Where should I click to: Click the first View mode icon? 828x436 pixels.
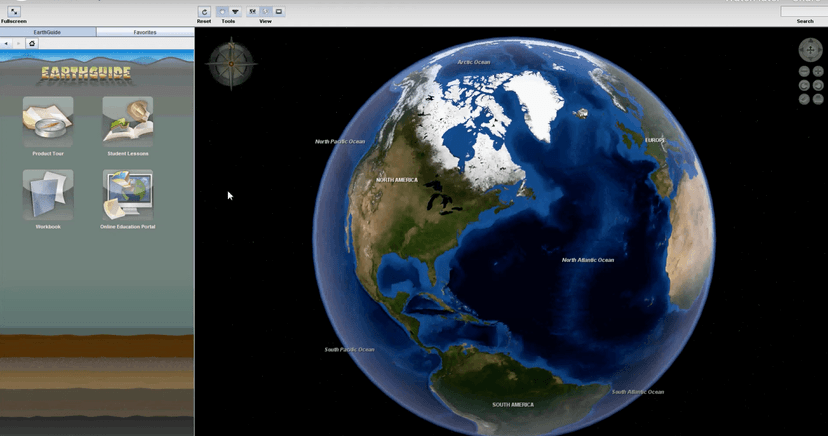click(252, 12)
